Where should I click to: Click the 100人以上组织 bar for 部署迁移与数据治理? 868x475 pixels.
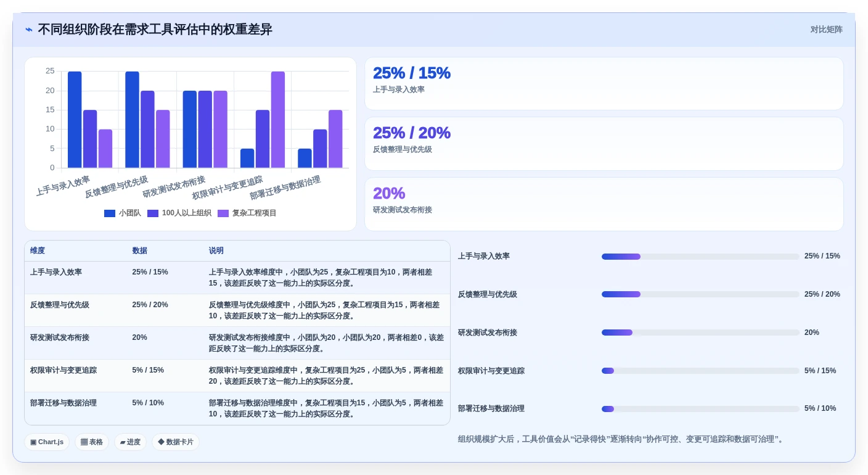coord(320,149)
